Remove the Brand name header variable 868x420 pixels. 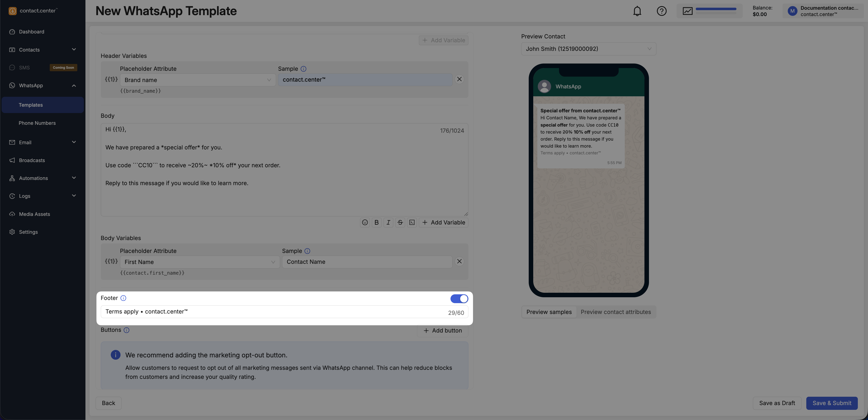click(x=459, y=79)
